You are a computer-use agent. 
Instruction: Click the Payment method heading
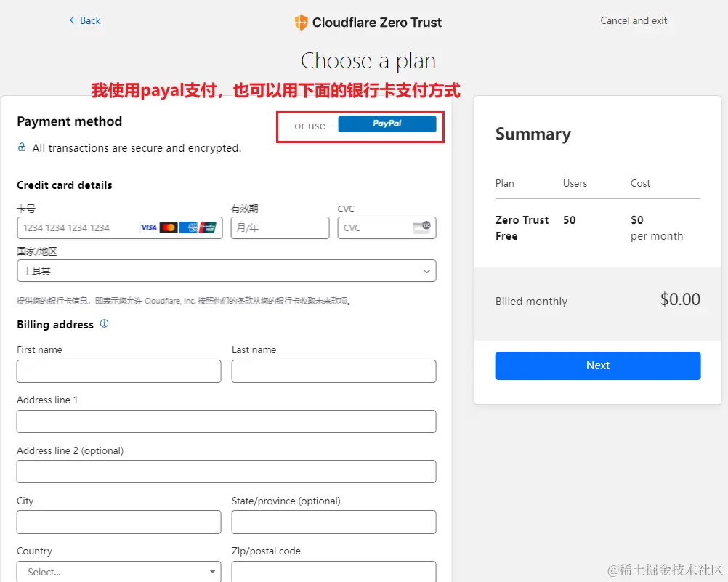pyautogui.click(x=70, y=121)
